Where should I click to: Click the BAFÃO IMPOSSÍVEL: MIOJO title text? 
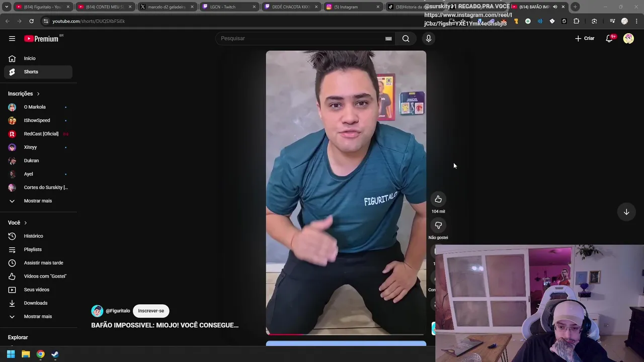pyautogui.click(x=165, y=325)
